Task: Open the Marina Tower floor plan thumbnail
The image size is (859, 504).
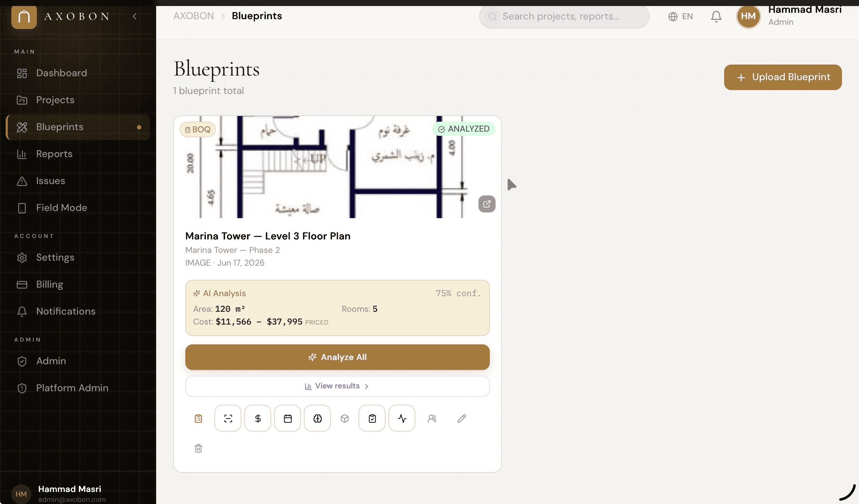Action: click(337, 167)
